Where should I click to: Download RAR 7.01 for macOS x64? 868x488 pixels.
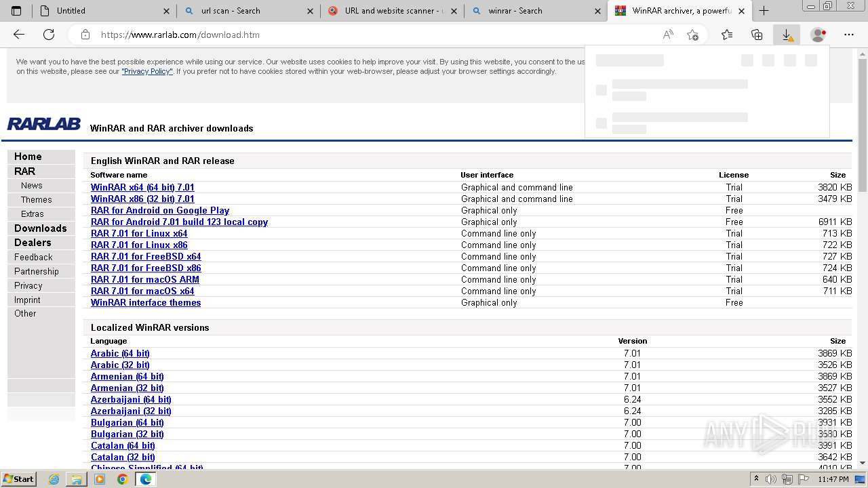click(x=142, y=291)
